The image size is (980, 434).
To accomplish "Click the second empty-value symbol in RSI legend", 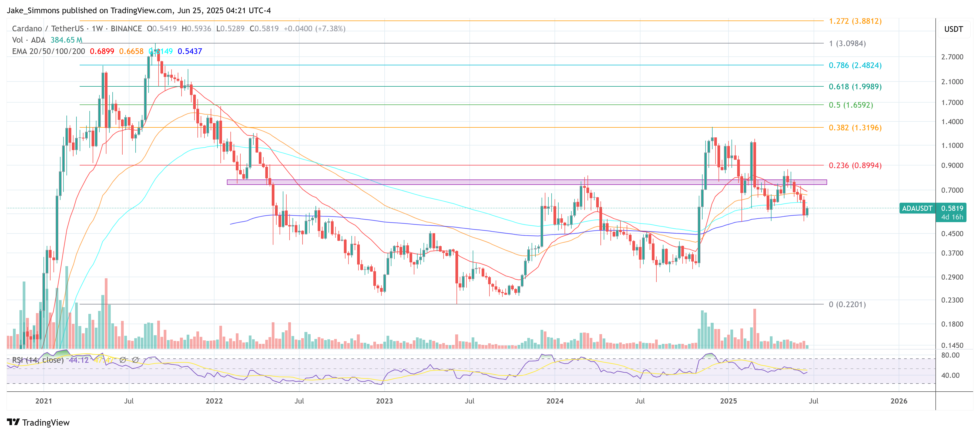I will pos(135,360).
